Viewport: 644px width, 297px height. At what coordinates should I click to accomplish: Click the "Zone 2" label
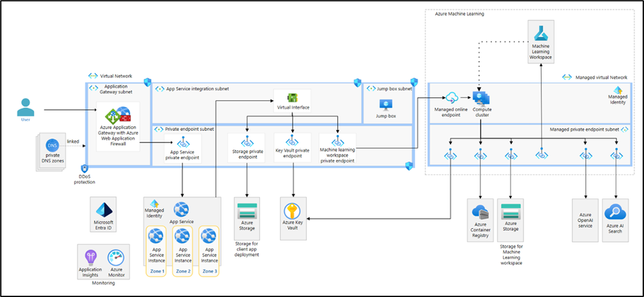(x=183, y=271)
